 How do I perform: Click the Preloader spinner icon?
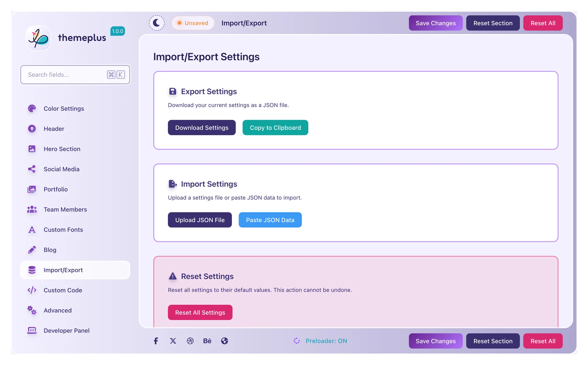coord(296,341)
